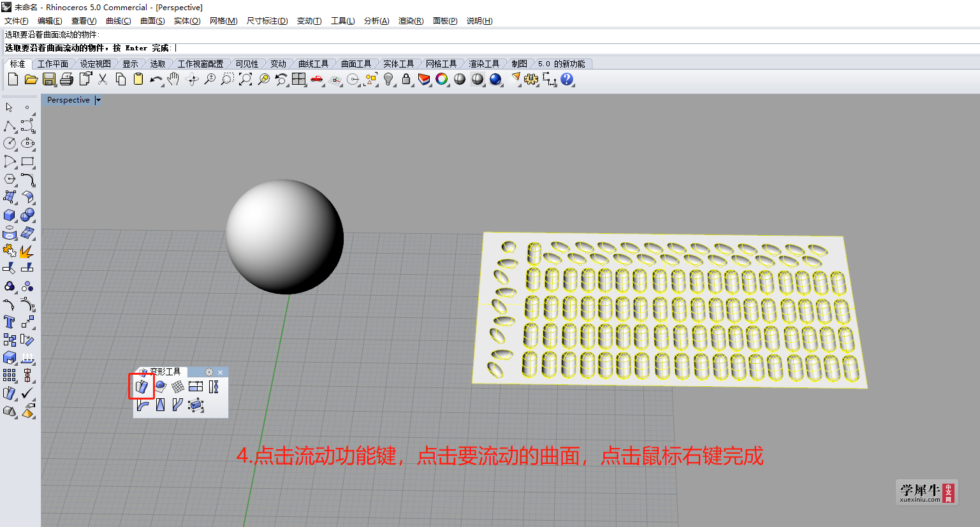
Task: Click the Zoom Selected icon
Action: pos(263,79)
